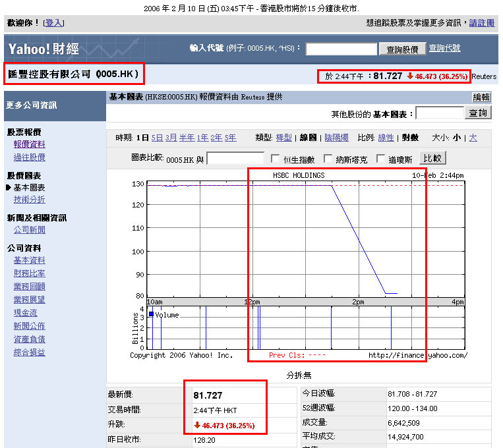Focus the chart comparison symbol field
503x448 pixels.
point(235,158)
